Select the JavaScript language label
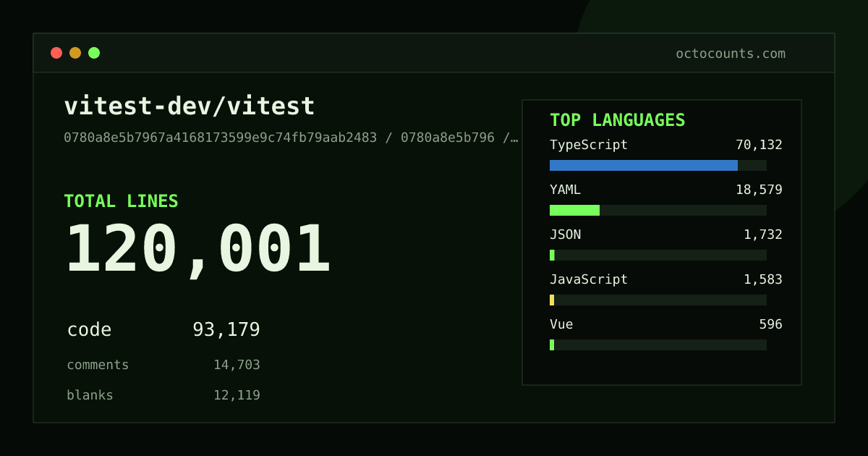 pyautogui.click(x=589, y=279)
